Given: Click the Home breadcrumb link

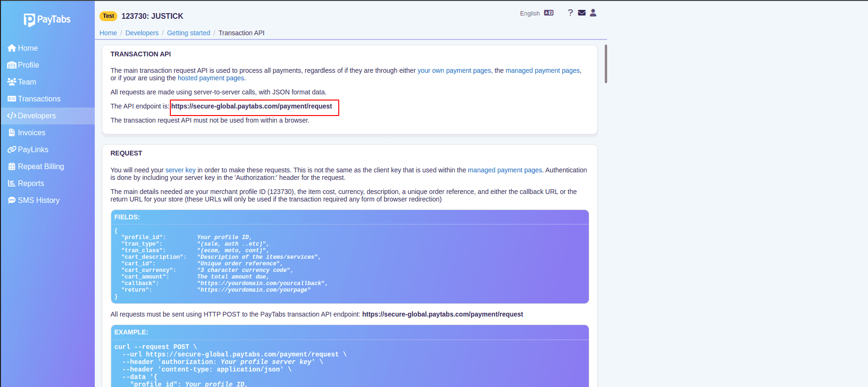Looking at the screenshot, I should pos(108,33).
